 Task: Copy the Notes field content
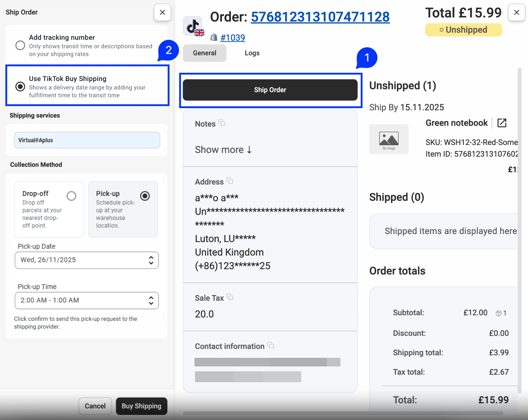(x=222, y=123)
